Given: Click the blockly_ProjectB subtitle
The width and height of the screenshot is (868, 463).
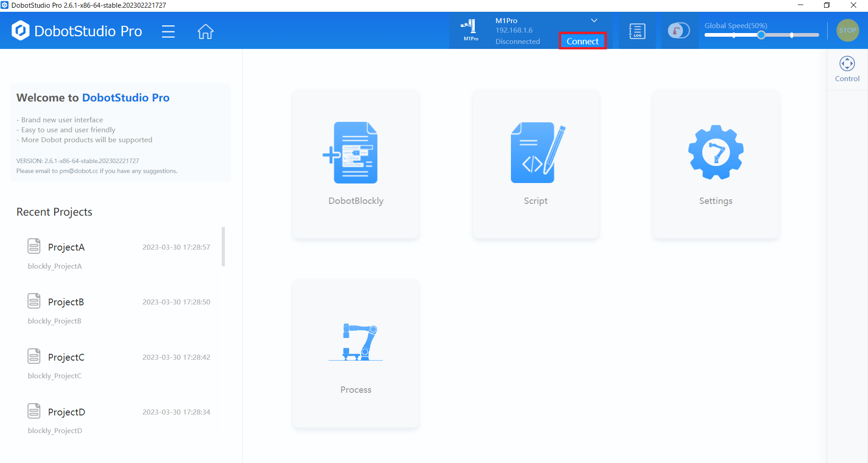Looking at the screenshot, I should (55, 321).
